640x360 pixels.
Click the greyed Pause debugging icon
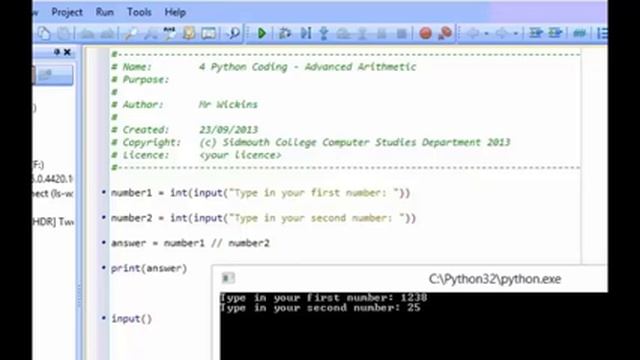[381, 33]
